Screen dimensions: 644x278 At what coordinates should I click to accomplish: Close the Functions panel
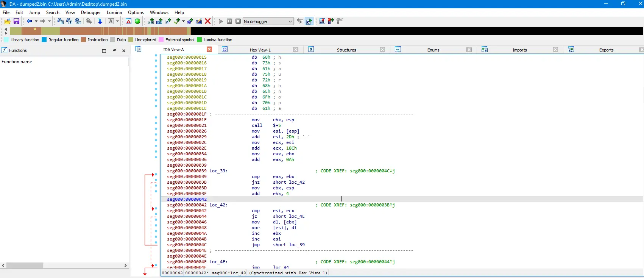point(124,50)
